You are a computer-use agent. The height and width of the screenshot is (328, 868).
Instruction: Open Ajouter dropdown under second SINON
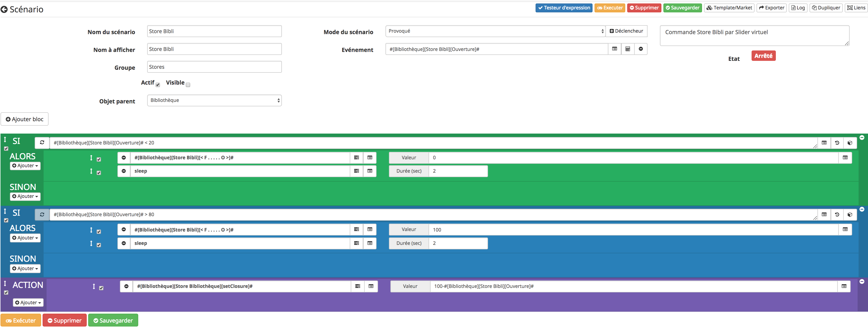pyautogui.click(x=25, y=268)
